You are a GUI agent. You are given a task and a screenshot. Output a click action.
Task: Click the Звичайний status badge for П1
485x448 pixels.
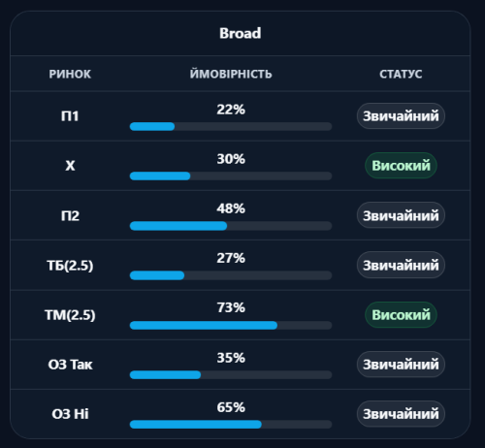point(401,116)
